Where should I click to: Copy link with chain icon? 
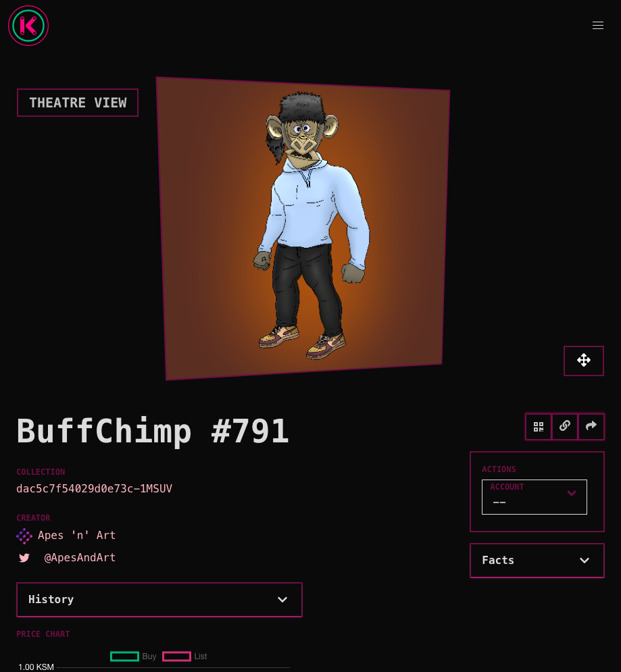565,426
